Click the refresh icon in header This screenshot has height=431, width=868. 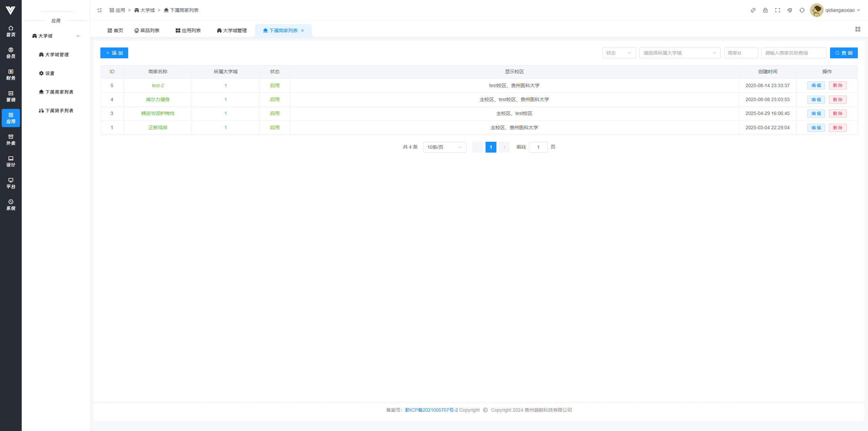(x=802, y=10)
